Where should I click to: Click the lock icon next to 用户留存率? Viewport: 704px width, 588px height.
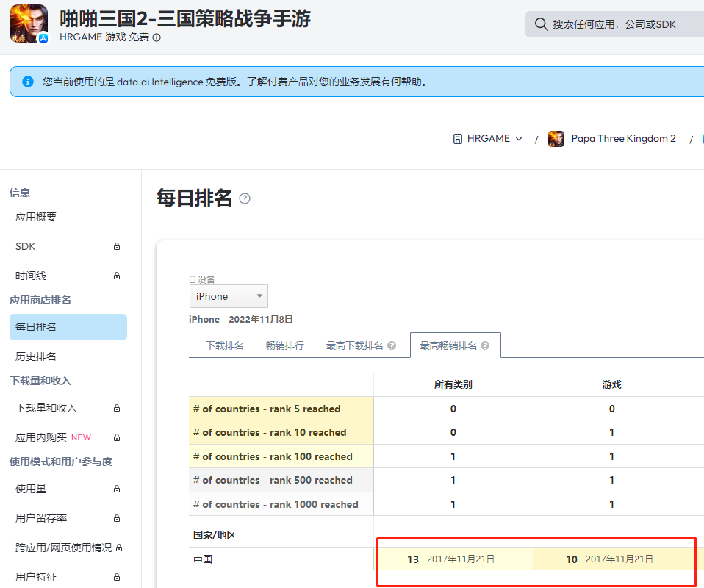[116, 517]
